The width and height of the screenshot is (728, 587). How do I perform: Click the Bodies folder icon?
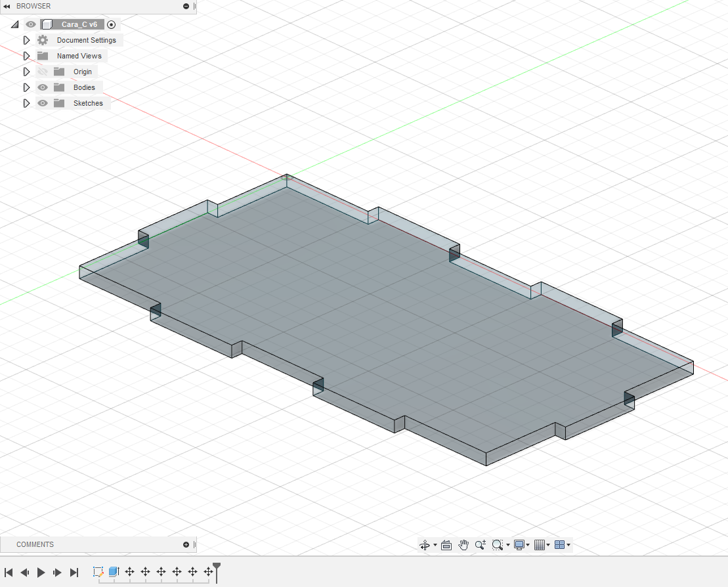[x=59, y=87]
